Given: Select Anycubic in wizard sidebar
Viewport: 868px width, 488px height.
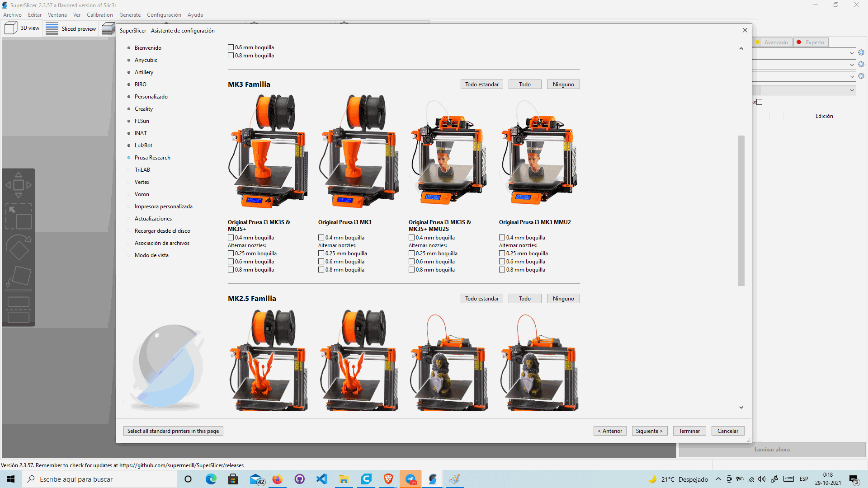Looking at the screenshot, I should [146, 60].
